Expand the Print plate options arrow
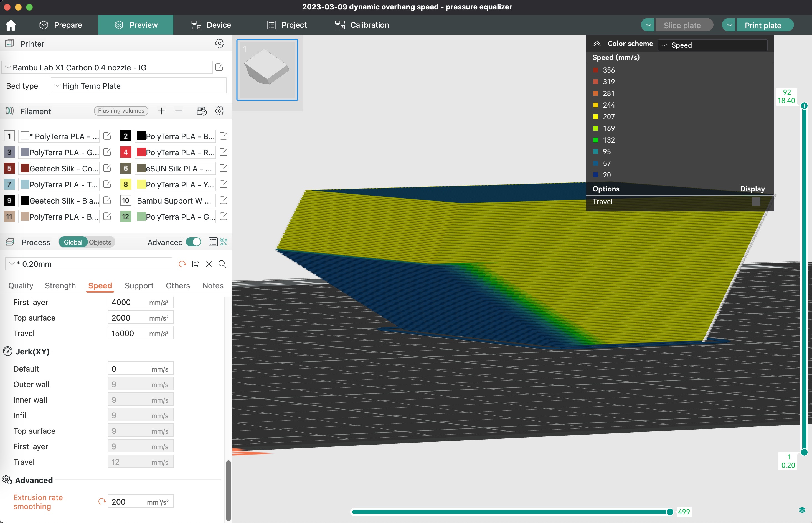 pyautogui.click(x=729, y=25)
